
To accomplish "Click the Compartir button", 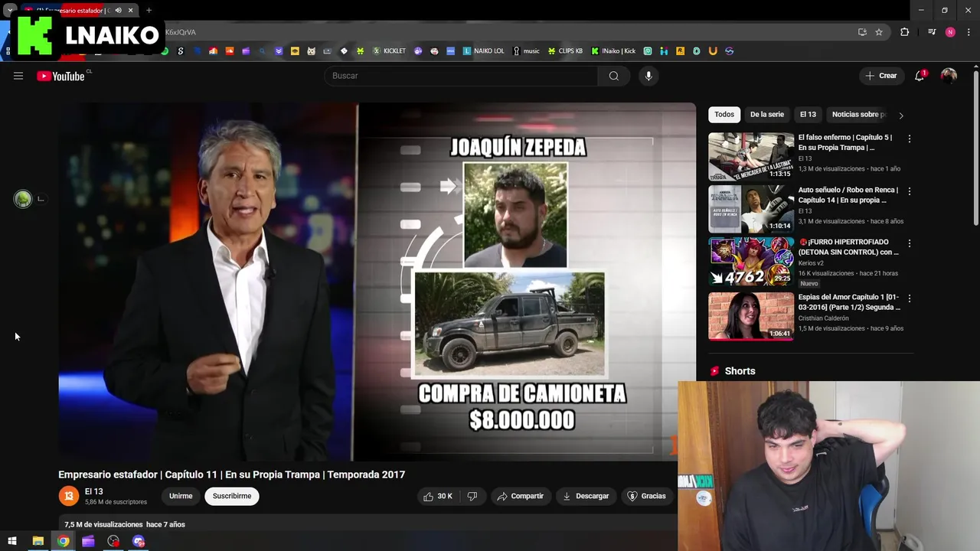I will [x=521, y=496].
